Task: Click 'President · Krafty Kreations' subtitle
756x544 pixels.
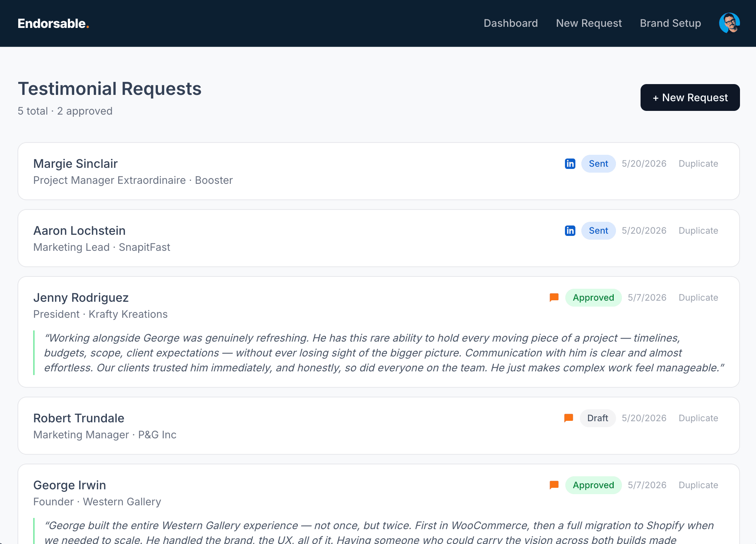Action: (101, 314)
